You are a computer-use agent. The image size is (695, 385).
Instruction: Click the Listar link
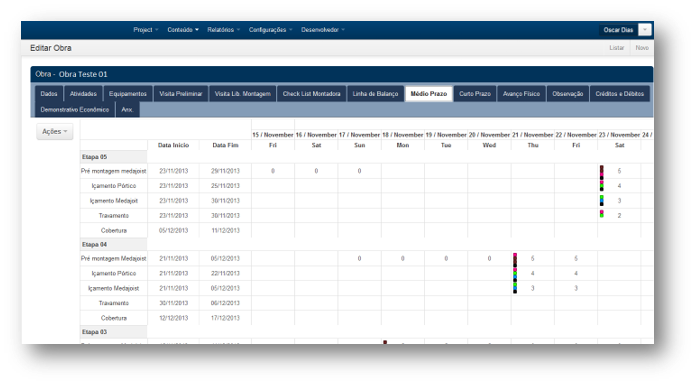pyautogui.click(x=616, y=47)
